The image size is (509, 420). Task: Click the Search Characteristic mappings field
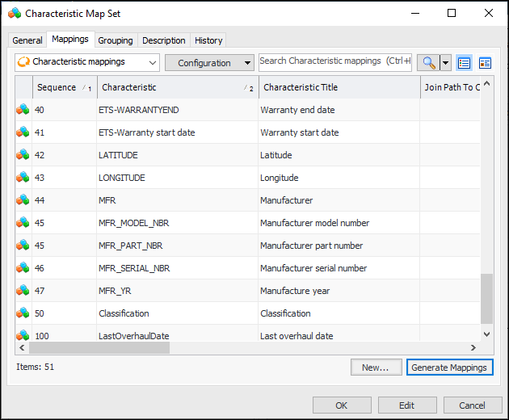pyautogui.click(x=334, y=61)
